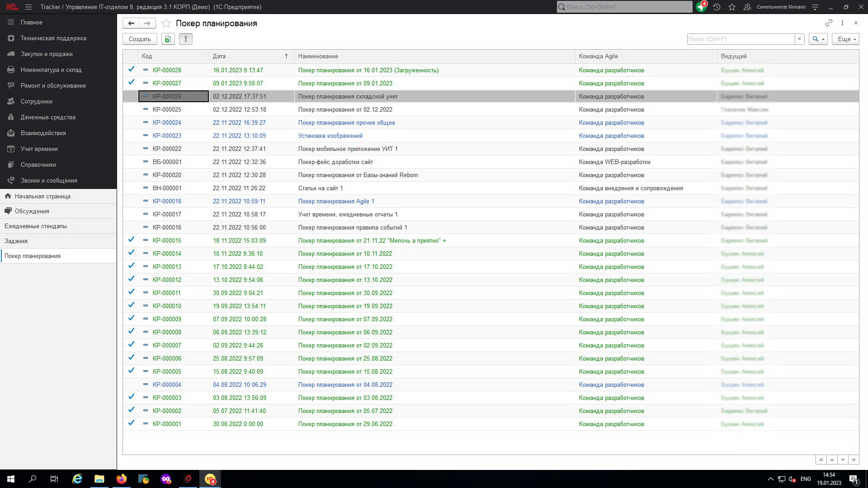Click the copy document icon next to Создать
This screenshot has height=488, width=868.
[x=168, y=39]
